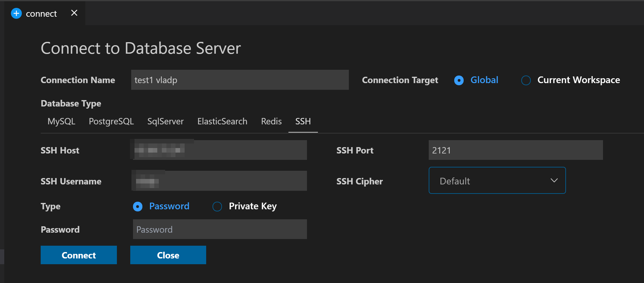Choose Private Key authentication type

point(217,206)
